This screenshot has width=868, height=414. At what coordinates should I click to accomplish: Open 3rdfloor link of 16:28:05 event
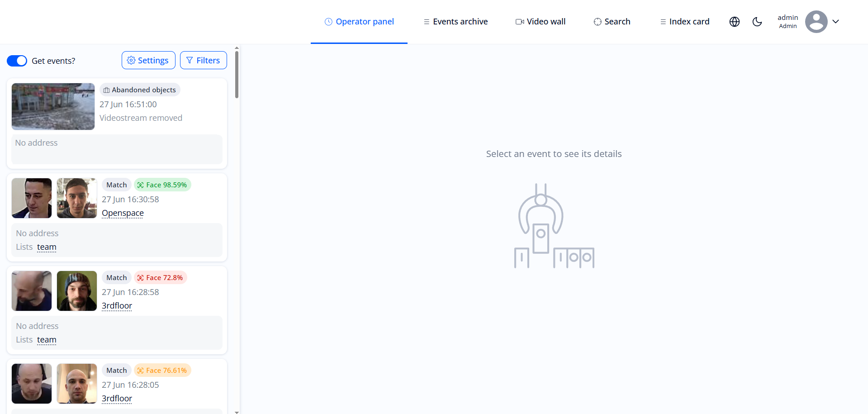tap(117, 398)
